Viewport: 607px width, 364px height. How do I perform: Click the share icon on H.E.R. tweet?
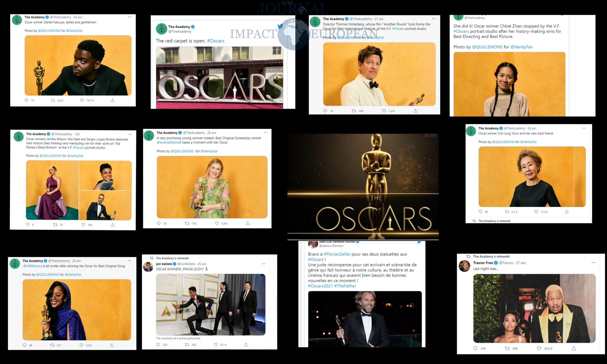click(x=113, y=345)
